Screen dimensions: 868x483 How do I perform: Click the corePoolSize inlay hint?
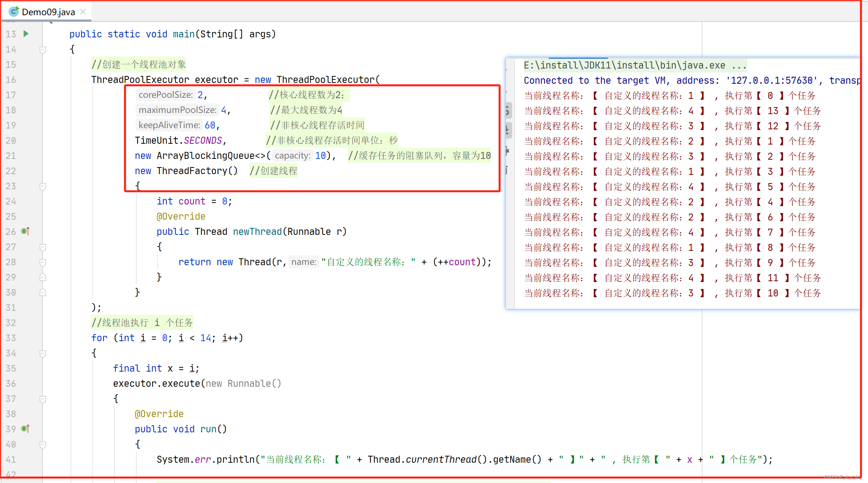166,95
